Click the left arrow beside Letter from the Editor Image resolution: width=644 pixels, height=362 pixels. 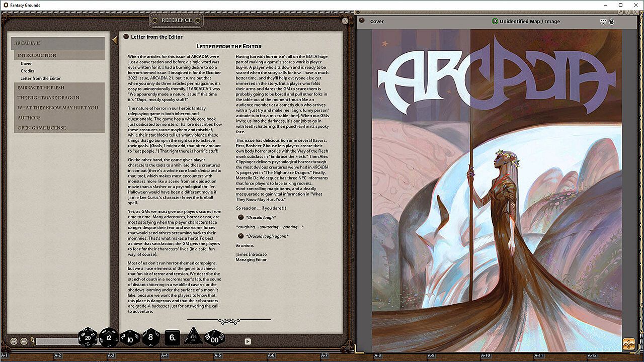(x=115, y=40)
